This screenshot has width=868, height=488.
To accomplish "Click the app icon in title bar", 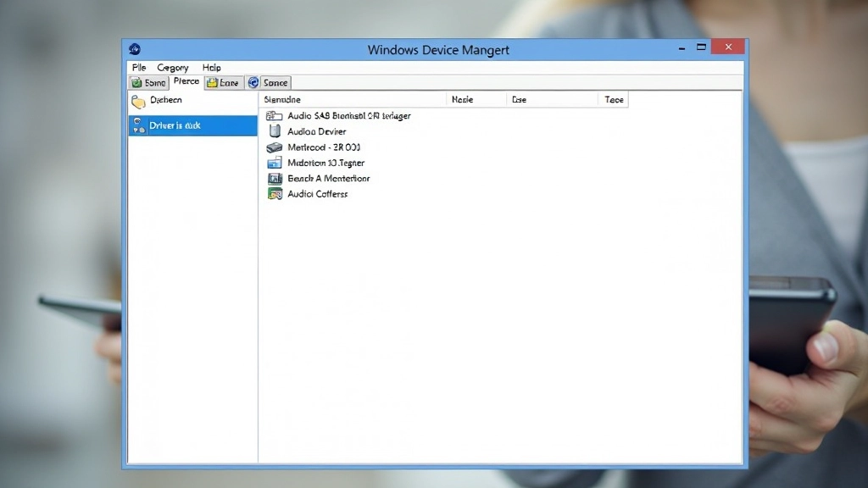I will 135,49.
